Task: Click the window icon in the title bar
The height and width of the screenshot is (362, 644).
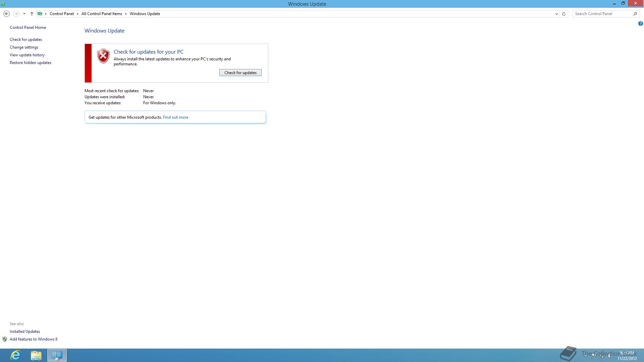Action: pyautogui.click(x=3, y=4)
